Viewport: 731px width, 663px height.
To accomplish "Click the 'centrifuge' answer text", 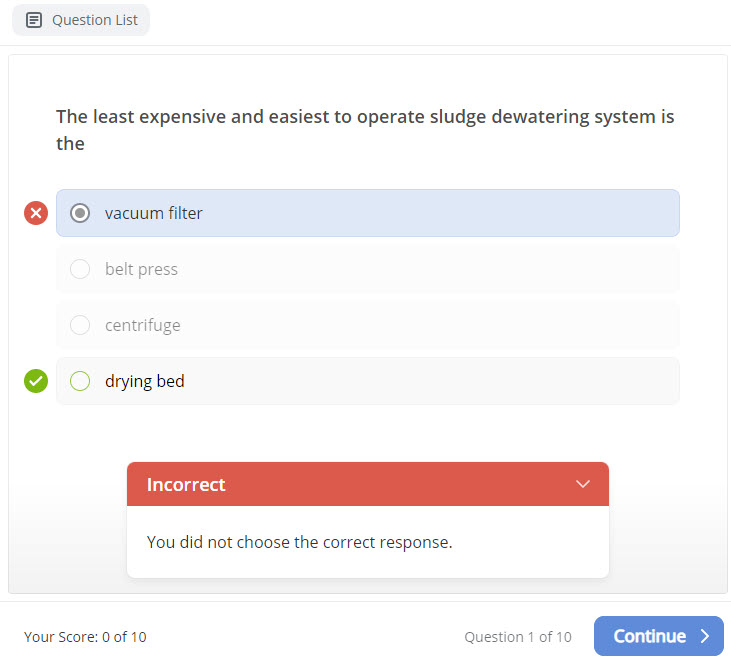I will [x=143, y=325].
